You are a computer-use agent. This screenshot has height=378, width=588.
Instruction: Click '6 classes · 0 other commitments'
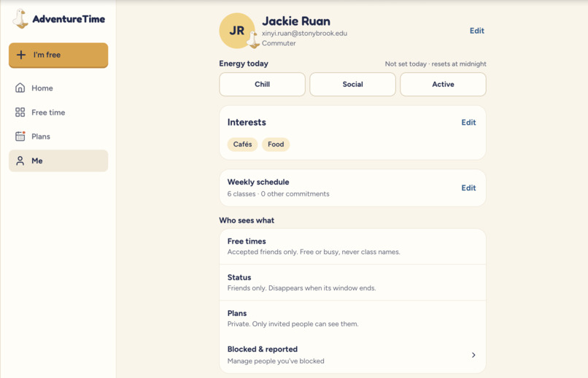pos(278,194)
